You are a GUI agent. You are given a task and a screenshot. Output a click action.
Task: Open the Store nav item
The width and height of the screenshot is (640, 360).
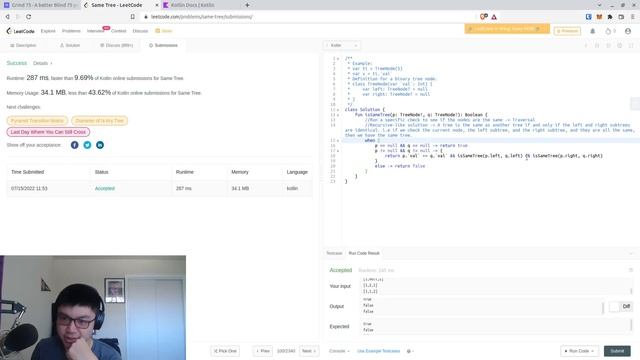click(x=164, y=31)
